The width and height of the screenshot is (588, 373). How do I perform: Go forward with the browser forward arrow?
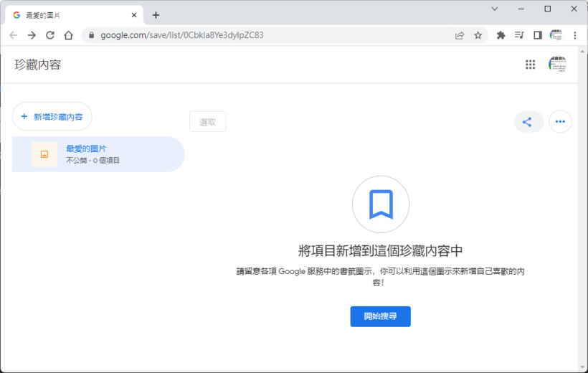tap(32, 35)
